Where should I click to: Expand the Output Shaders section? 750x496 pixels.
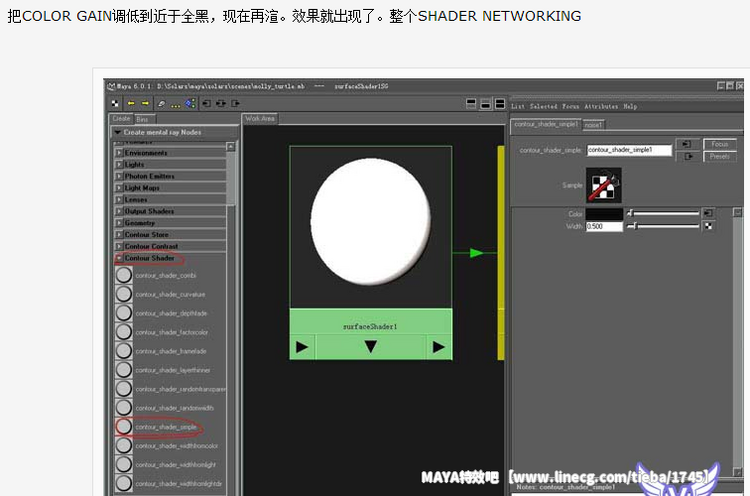120,211
